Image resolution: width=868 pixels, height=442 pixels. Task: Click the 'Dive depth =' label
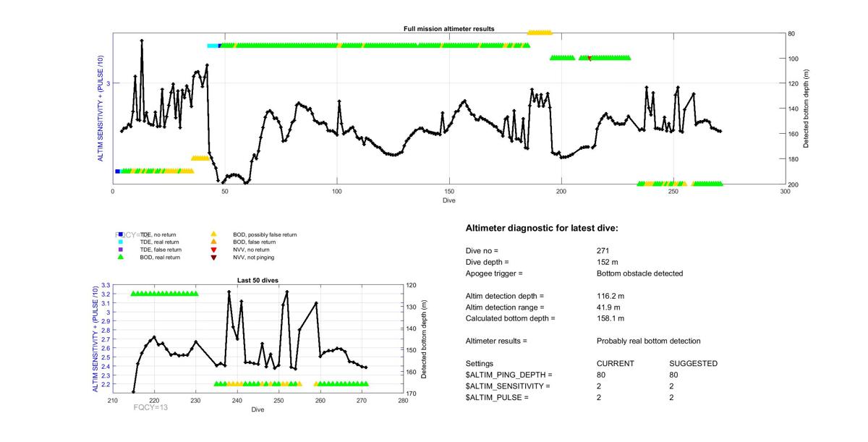tap(488, 262)
